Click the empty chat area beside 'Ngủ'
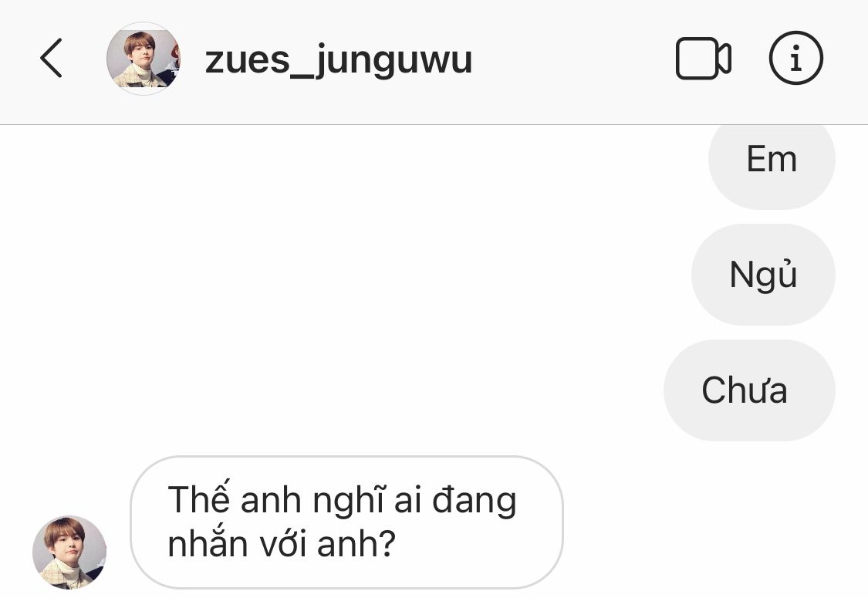Screen dimensions: 868x598 pyautogui.click(x=343, y=275)
